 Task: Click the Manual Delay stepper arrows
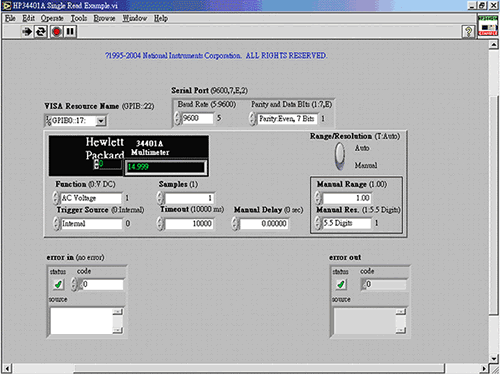[236, 223]
